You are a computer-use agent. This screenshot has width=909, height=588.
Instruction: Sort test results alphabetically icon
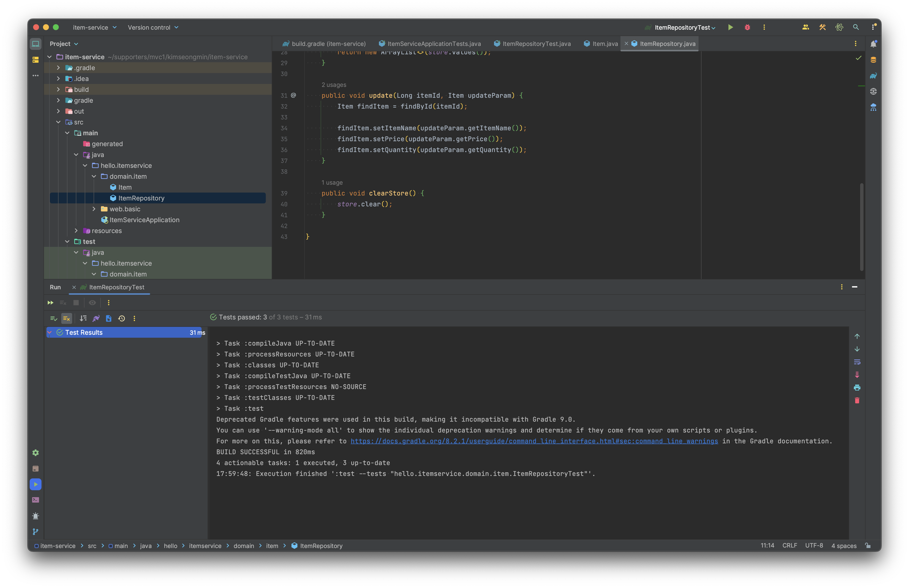pyautogui.click(x=83, y=318)
